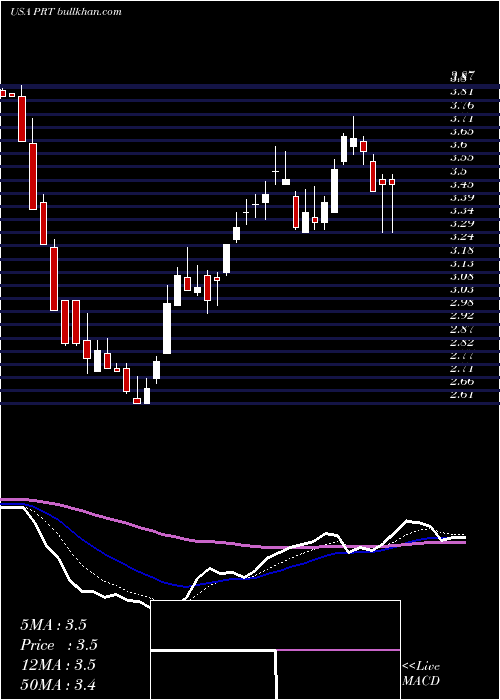Click the 3.5 price axis label
The width and height of the screenshot is (500, 700).
coord(459,171)
